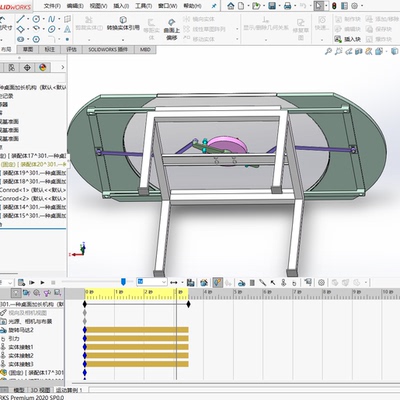Expand more manager tabs chevron

[62, 68]
